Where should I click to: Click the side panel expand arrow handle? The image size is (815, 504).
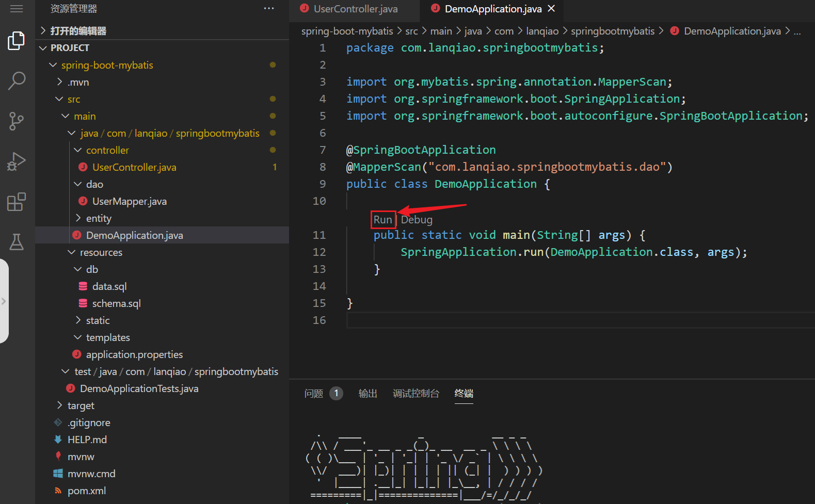[x=4, y=301]
